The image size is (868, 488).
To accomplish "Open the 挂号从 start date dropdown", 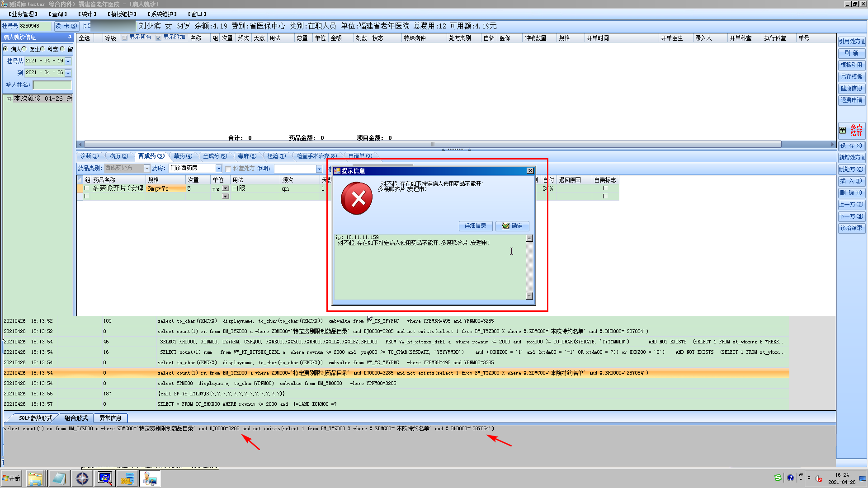I will (x=68, y=61).
